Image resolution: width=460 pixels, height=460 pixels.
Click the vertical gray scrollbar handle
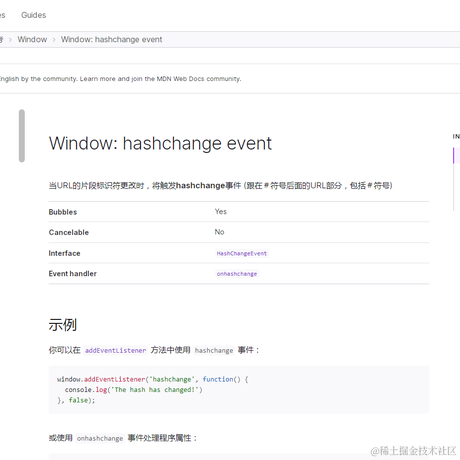pos(22,136)
